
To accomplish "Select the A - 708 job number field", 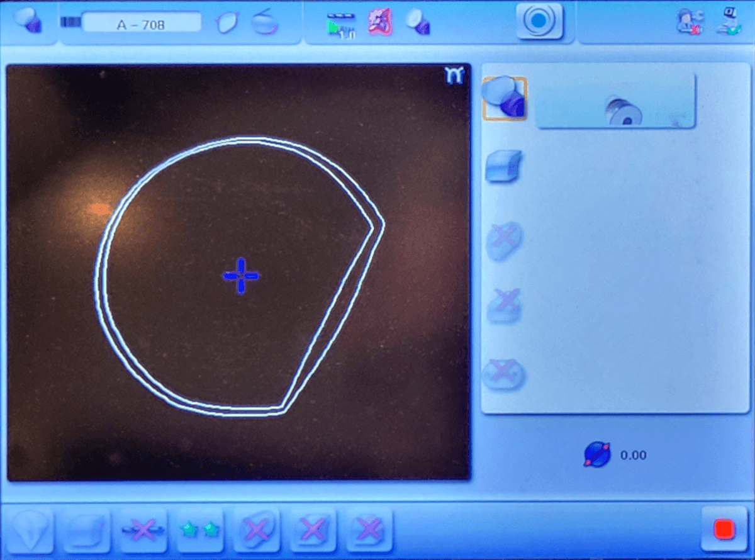I will point(141,23).
